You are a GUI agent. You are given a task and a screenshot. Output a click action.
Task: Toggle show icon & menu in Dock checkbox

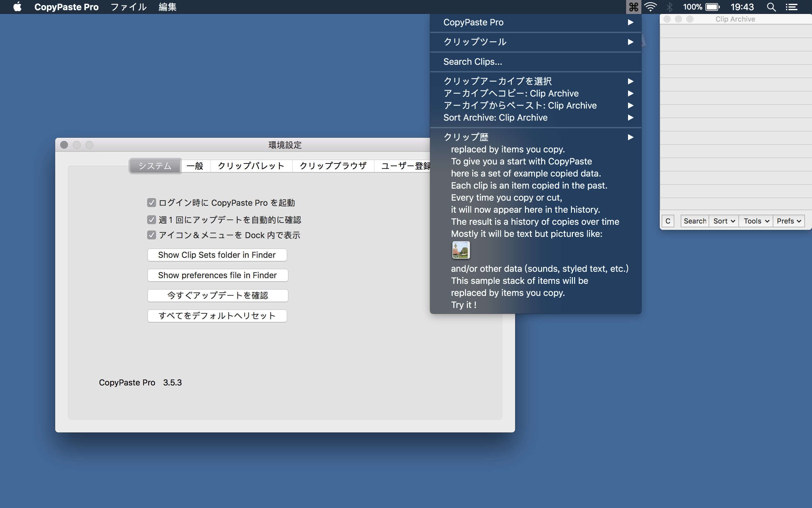(151, 235)
